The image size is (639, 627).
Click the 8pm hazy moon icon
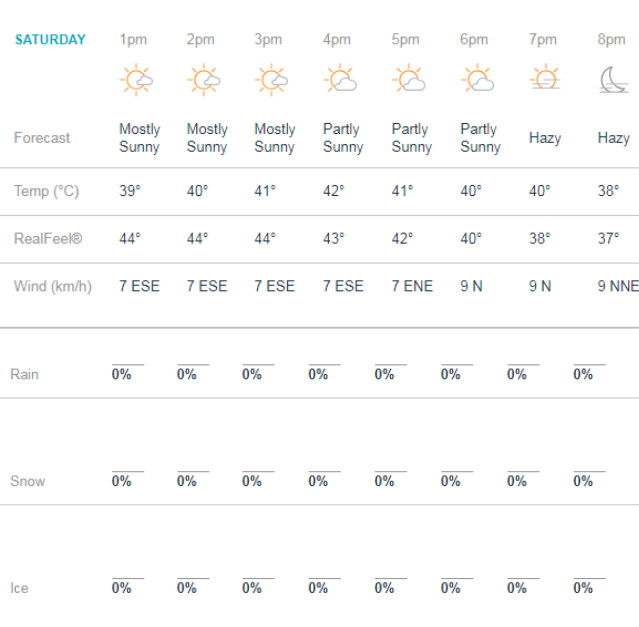(614, 80)
